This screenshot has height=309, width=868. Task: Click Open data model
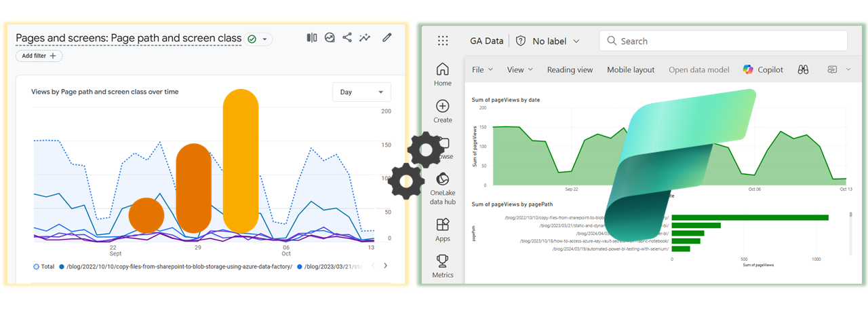pos(699,69)
